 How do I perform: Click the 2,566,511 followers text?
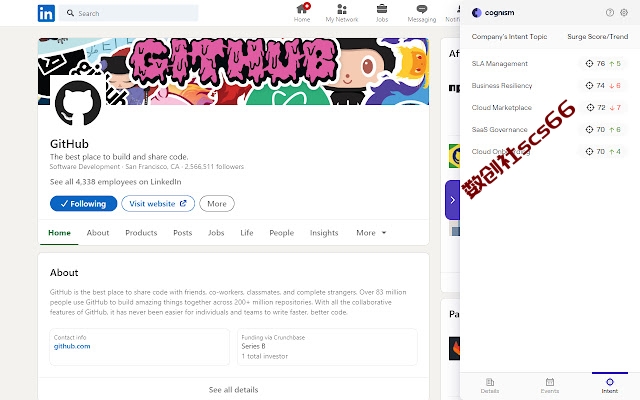pyautogui.click(x=214, y=167)
